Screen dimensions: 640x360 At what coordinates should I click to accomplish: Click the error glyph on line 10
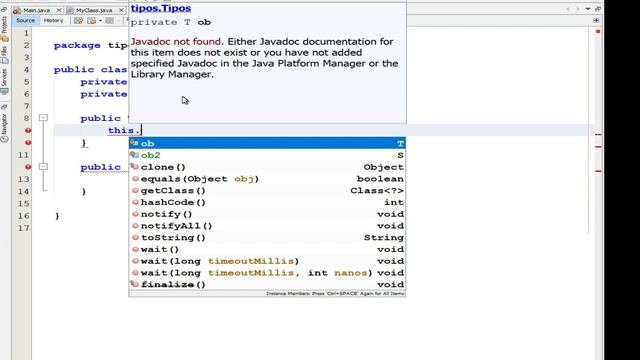coord(28,142)
